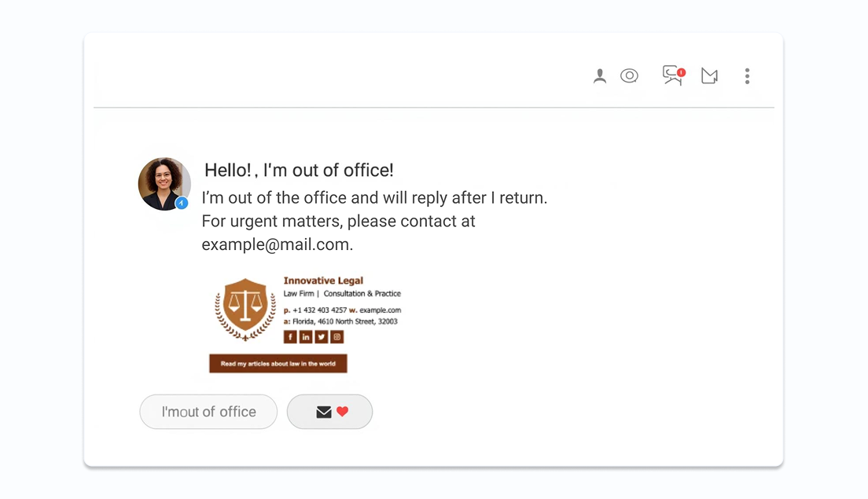Open the profile icon in the toolbar
Image resolution: width=868 pixels, height=499 pixels.
(x=600, y=75)
